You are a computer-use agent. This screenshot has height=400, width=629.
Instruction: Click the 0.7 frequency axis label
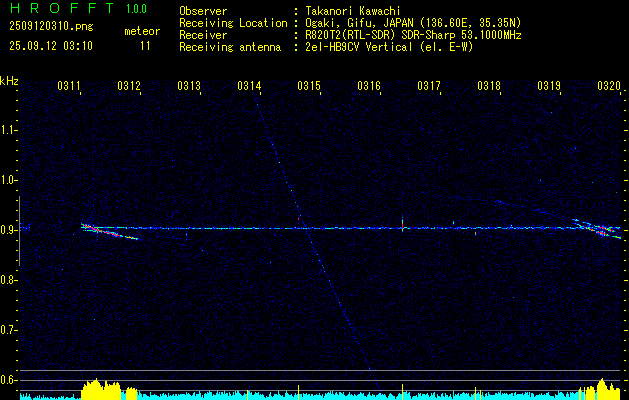[x=7, y=331]
